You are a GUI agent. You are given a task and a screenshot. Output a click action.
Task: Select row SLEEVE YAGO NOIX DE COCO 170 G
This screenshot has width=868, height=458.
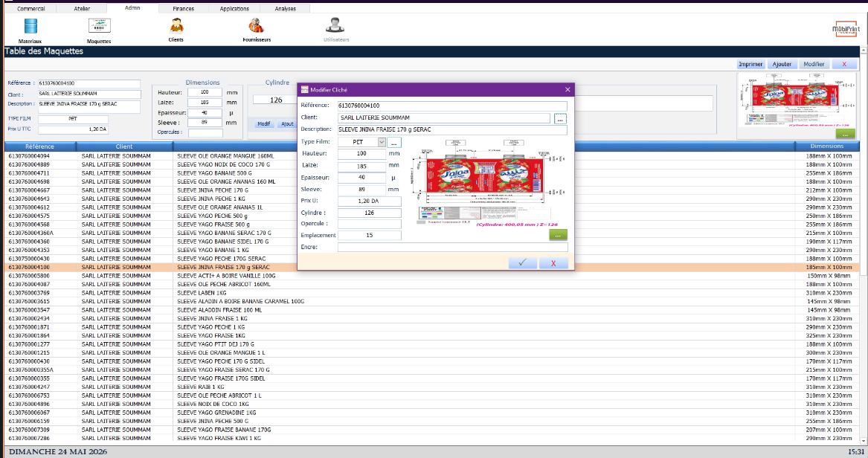[432, 165]
